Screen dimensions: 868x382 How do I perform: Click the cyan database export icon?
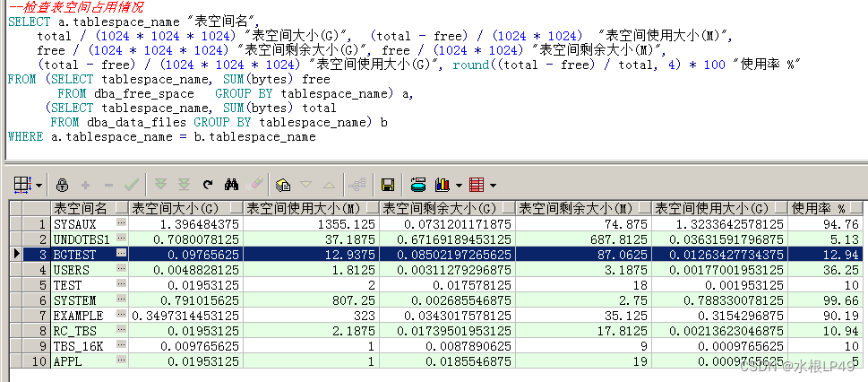418,185
